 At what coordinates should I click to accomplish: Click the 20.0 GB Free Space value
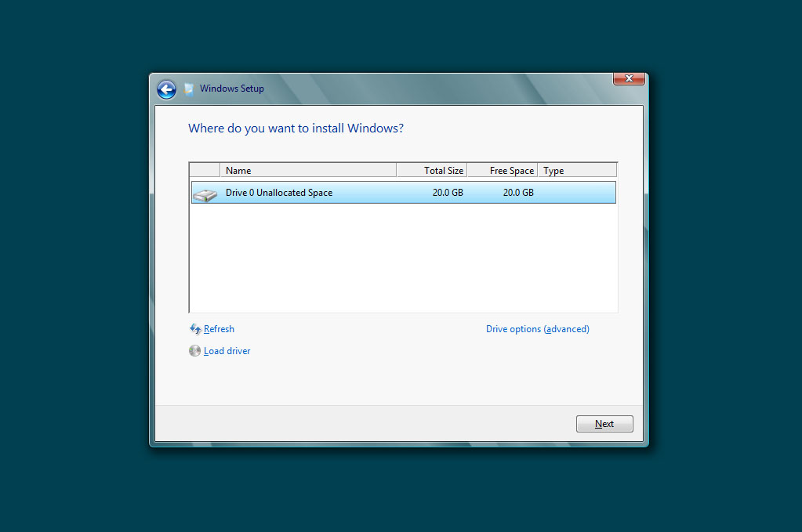tap(518, 193)
